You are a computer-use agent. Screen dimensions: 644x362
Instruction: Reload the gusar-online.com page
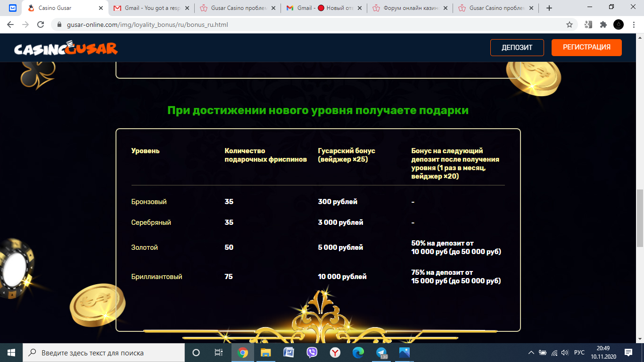coord(41,25)
